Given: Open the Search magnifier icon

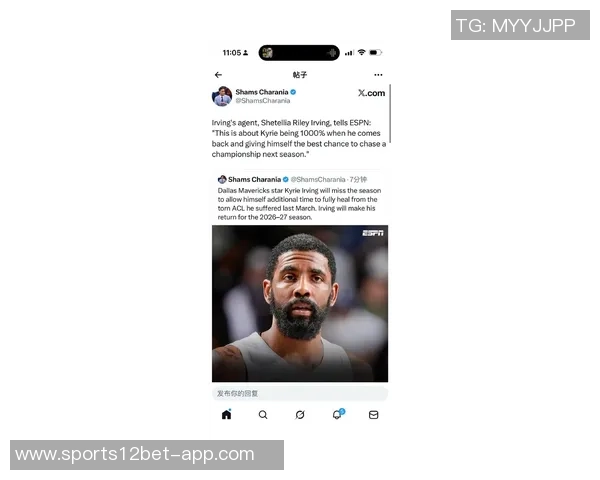Looking at the screenshot, I should [x=263, y=415].
